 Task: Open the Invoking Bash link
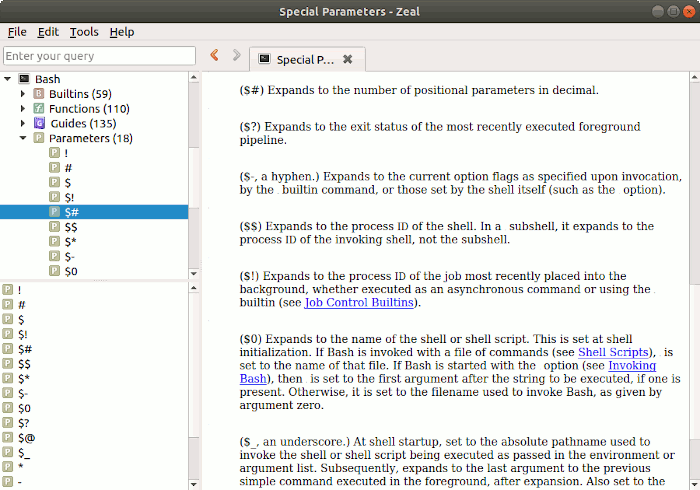pyautogui.click(x=632, y=365)
